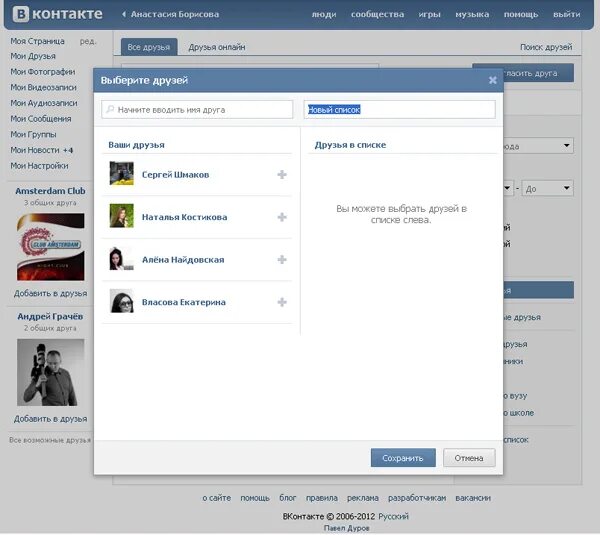The height and width of the screenshot is (535, 600).
Task: Open Мои Аудиозаписи in sidebar
Action: tap(44, 103)
